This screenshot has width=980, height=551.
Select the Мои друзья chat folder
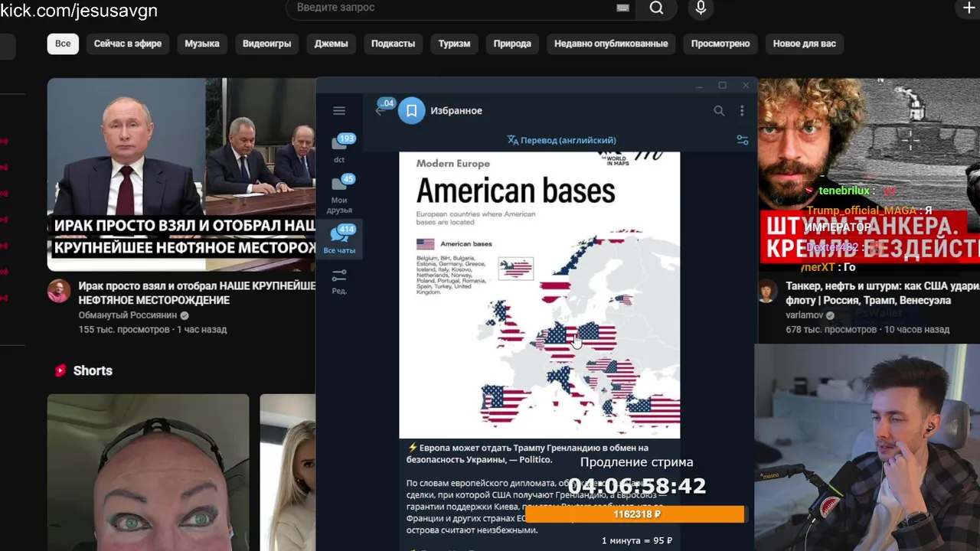[339, 194]
